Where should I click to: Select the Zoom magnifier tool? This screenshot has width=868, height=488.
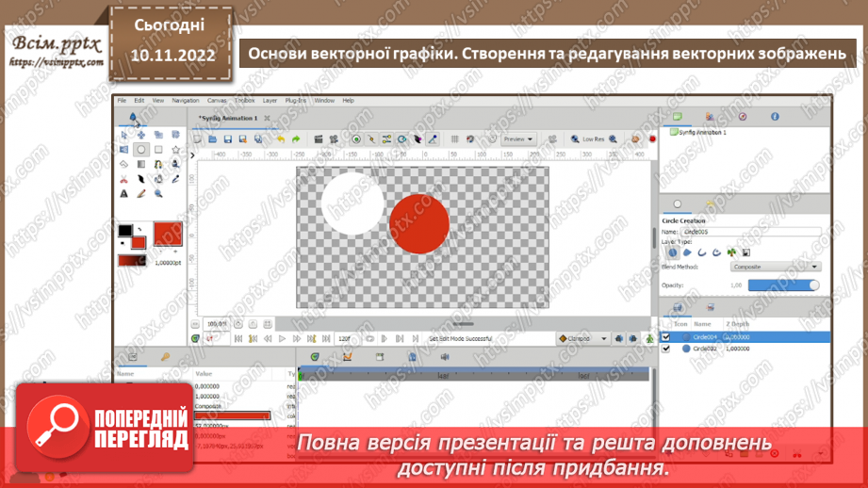[x=158, y=194]
